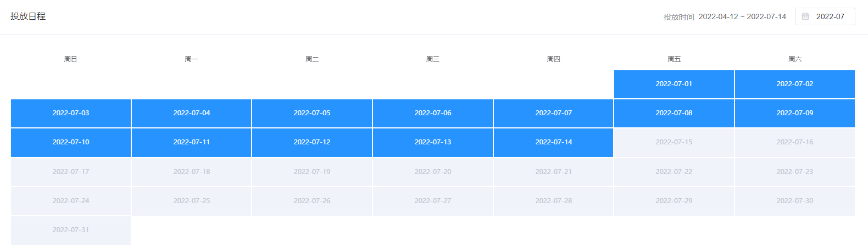Select the 2022-07-01 date cell

tap(674, 84)
